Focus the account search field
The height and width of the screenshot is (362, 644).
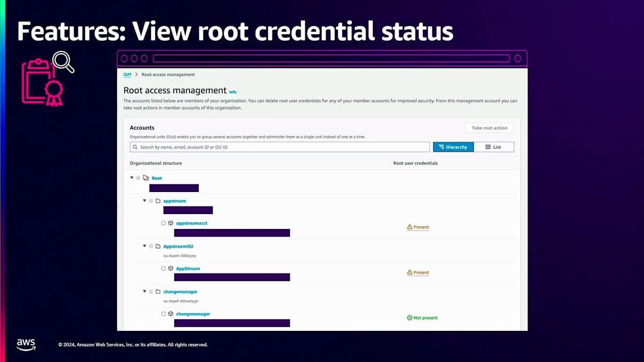280,147
